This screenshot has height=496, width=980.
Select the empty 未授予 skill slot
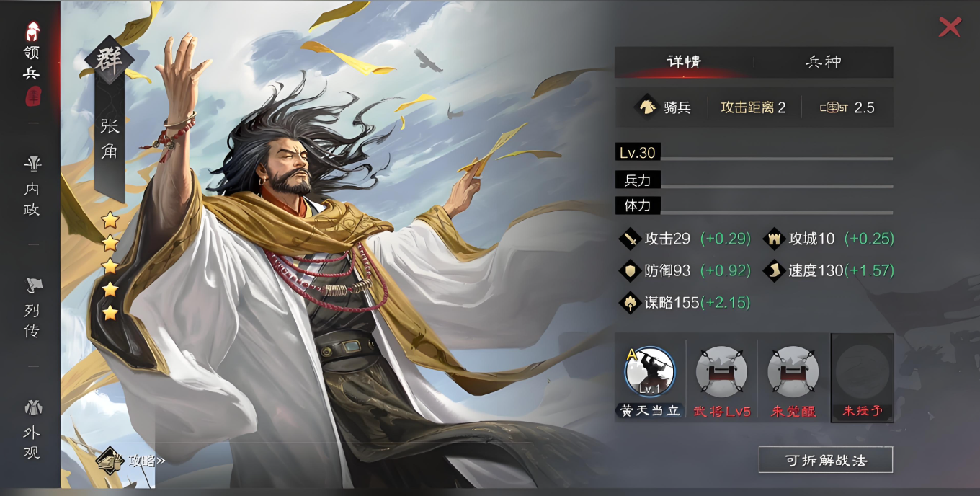(863, 378)
